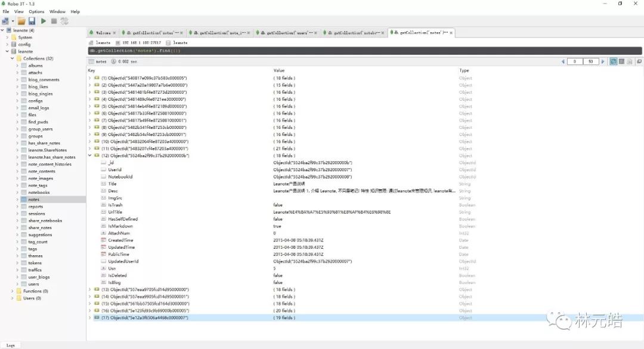Select the user_blogs collection
The width and height of the screenshot is (644, 349).
pyautogui.click(x=39, y=277)
